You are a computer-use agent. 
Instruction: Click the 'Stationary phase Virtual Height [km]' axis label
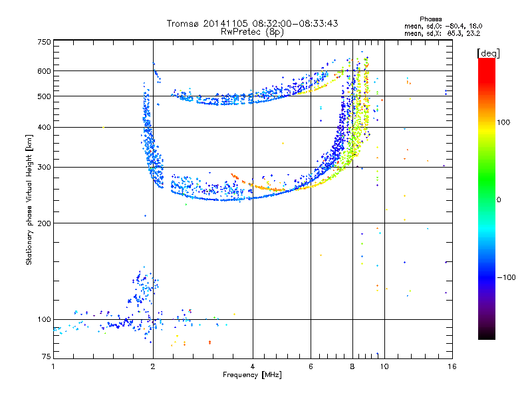[29, 199]
